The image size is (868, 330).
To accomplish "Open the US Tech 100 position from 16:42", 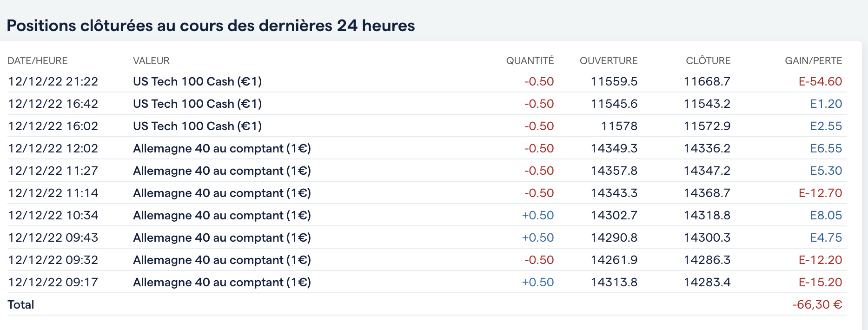I will [x=197, y=104].
